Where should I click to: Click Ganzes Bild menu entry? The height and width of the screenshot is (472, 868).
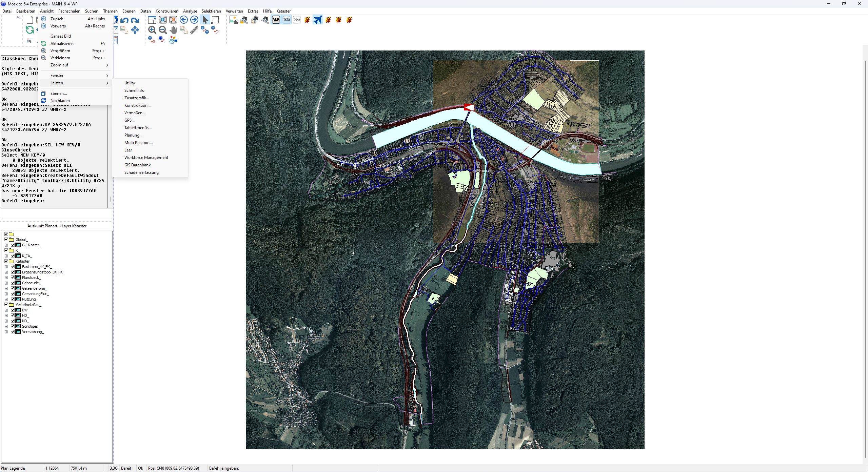(x=61, y=36)
